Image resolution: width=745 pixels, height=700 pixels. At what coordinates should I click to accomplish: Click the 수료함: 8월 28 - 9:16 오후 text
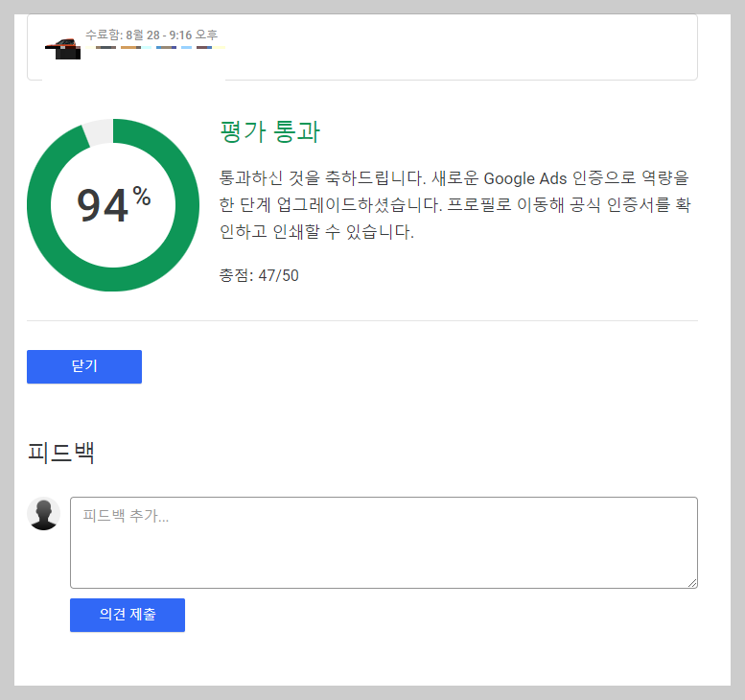coord(151,35)
